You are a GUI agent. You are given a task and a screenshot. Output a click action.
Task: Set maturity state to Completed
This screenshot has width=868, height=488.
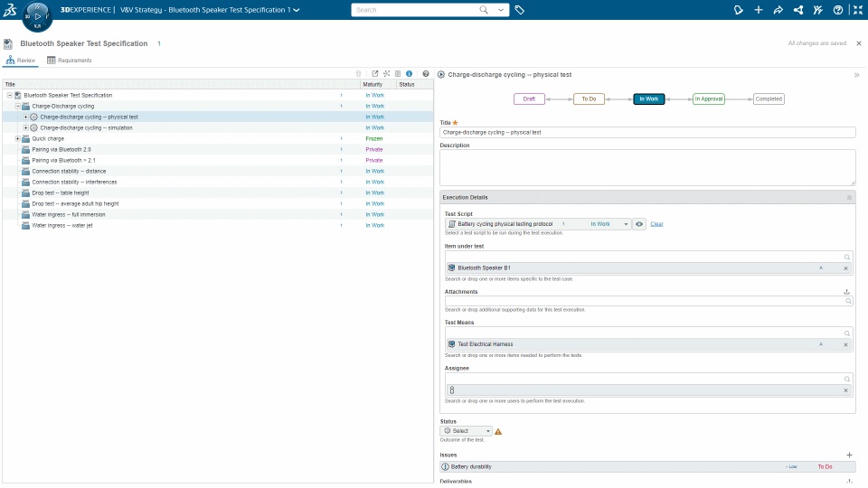[x=769, y=99]
